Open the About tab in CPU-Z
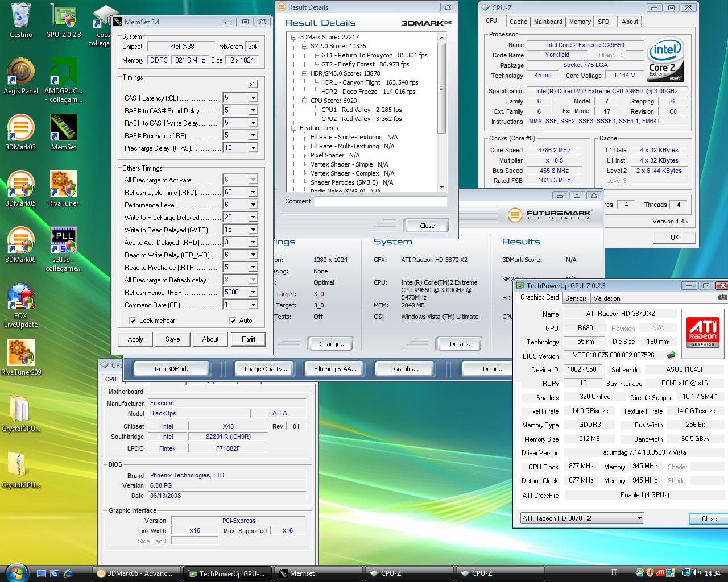This screenshot has height=582, width=728. point(630,22)
